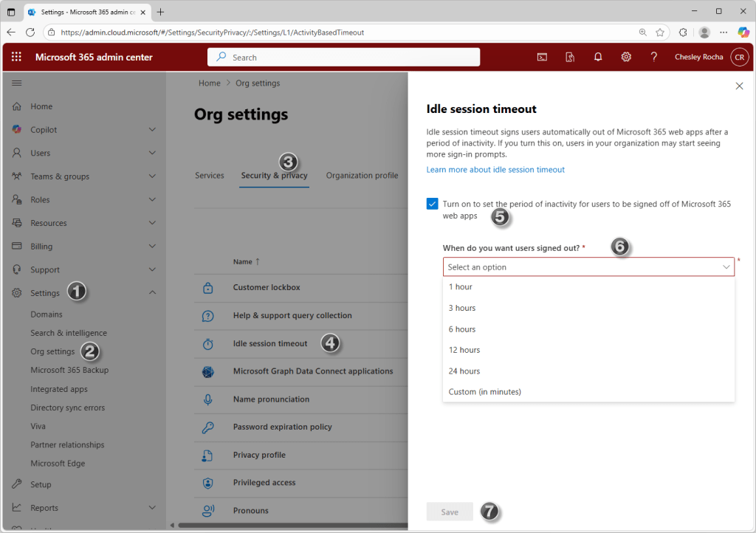Switch to the Organization profile tab

(x=362, y=176)
